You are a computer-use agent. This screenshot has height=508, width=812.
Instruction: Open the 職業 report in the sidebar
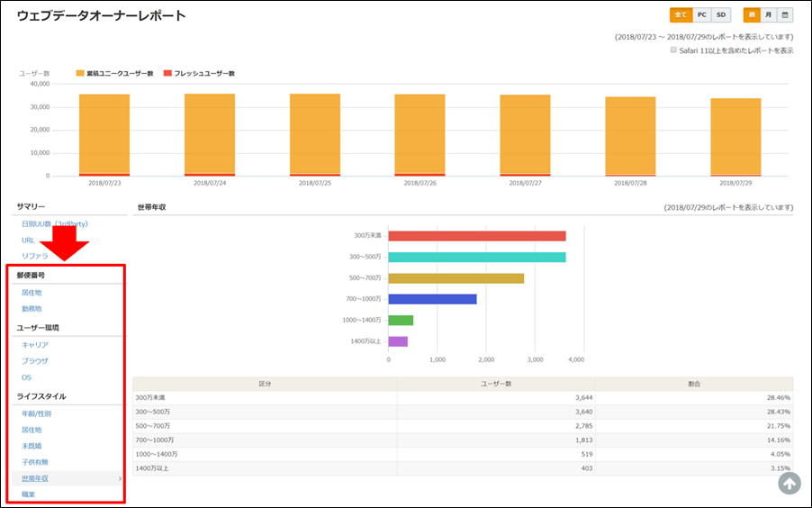pos(29,494)
